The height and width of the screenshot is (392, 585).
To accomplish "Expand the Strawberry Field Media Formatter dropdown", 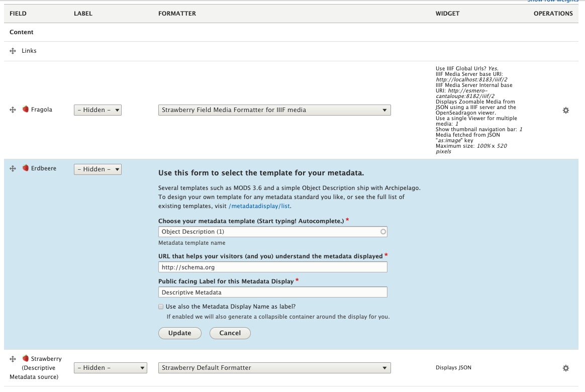I will click(x=274, y=110).
